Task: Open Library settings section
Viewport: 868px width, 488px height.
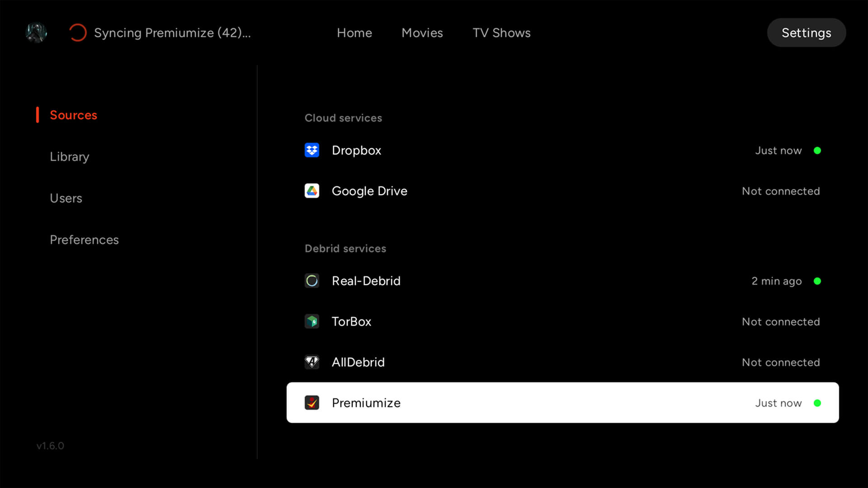Action: (x=70, y=157)
